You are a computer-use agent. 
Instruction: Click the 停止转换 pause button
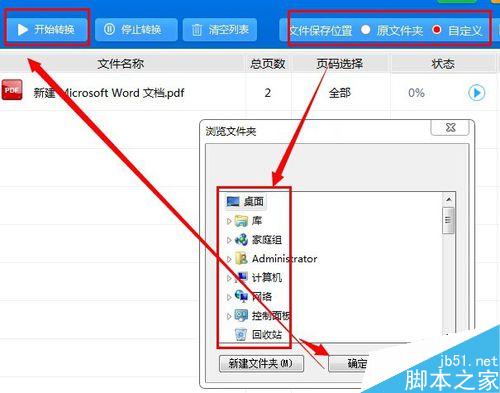pyautogui.click(x=136, y=30)
